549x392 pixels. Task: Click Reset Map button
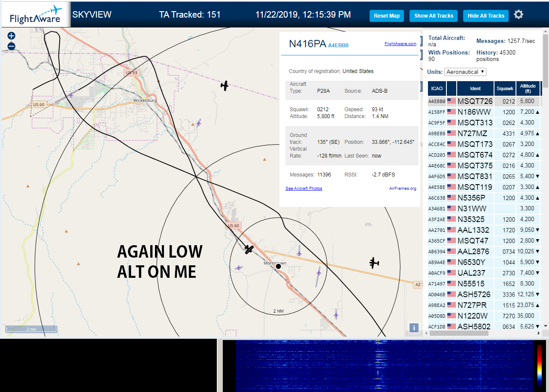click(387, 16)
